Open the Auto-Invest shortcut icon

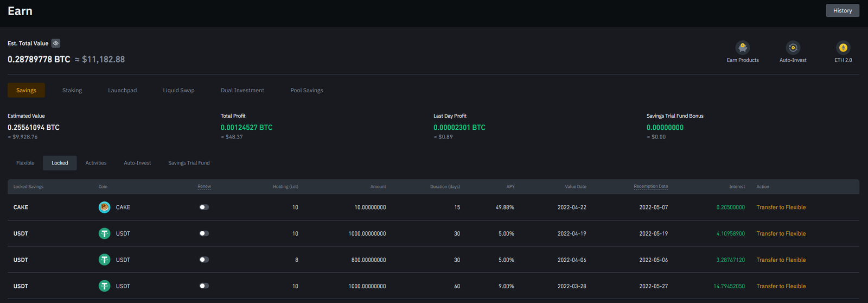click(793, 48)
